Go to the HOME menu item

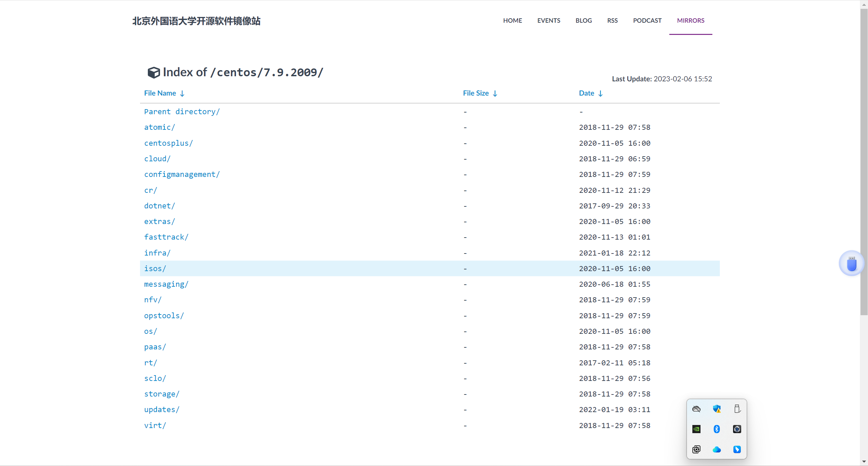(513, 20)
